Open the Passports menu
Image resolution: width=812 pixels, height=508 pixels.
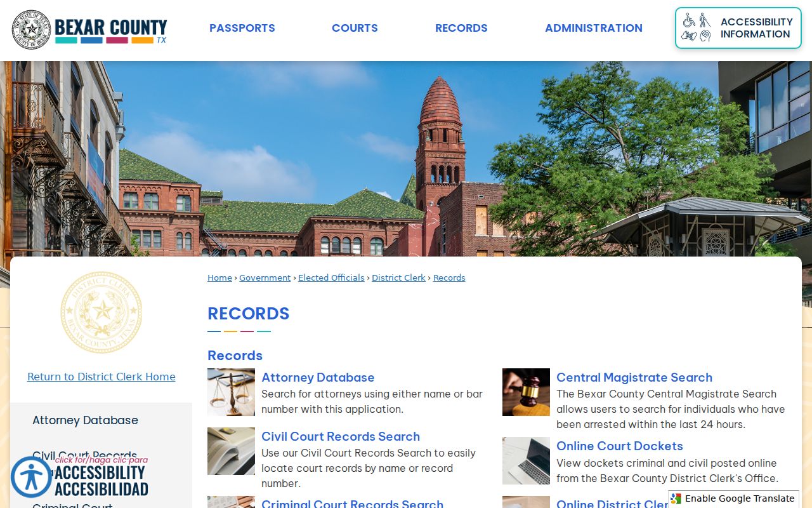pos(242,28)
